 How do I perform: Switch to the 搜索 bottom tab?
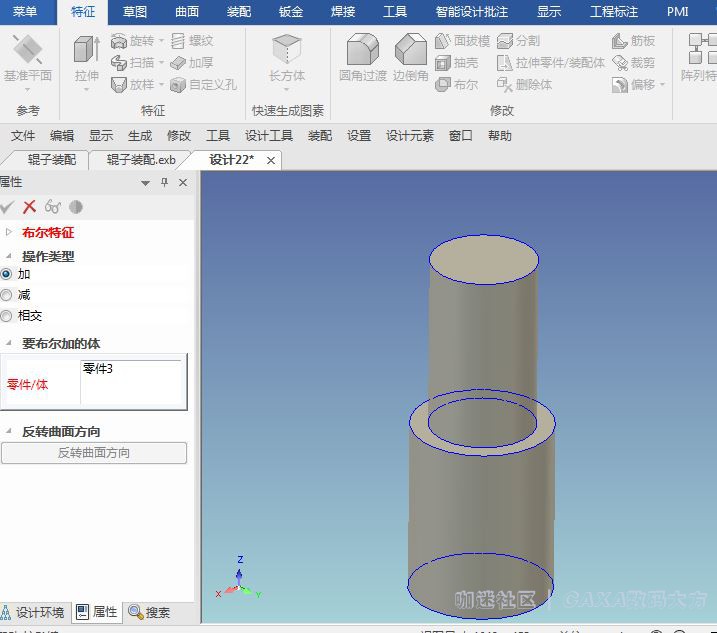(150, 612)
